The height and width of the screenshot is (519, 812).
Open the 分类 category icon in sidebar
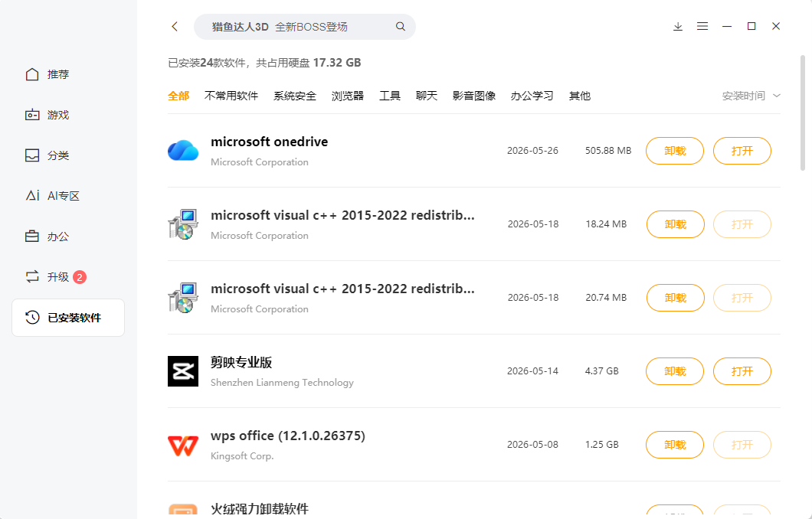point(32,155)
